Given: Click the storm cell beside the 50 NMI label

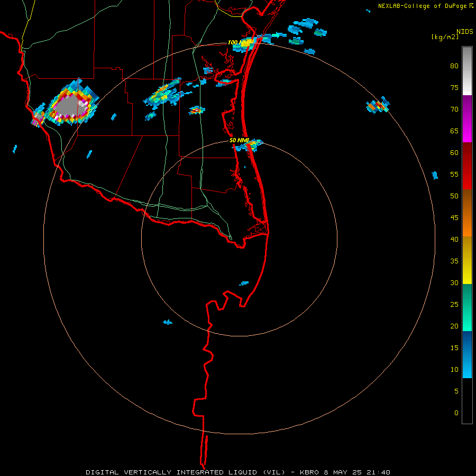Looking at the screenshot, I should click(x=251, y=146).
